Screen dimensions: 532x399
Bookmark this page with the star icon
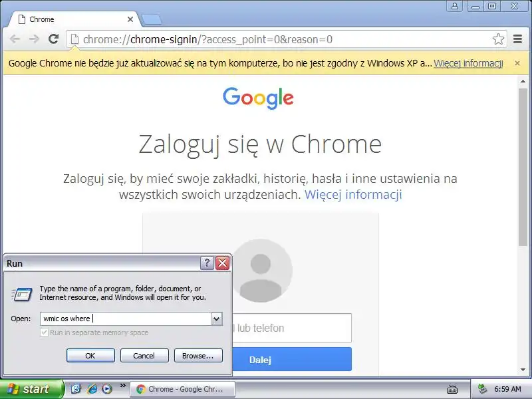click(x=498, y=39)
